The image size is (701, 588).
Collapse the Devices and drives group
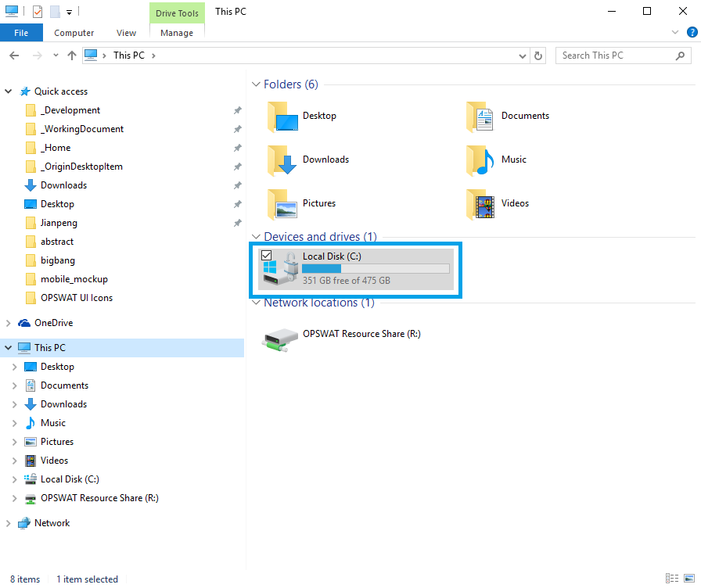(x=256, y=237)
